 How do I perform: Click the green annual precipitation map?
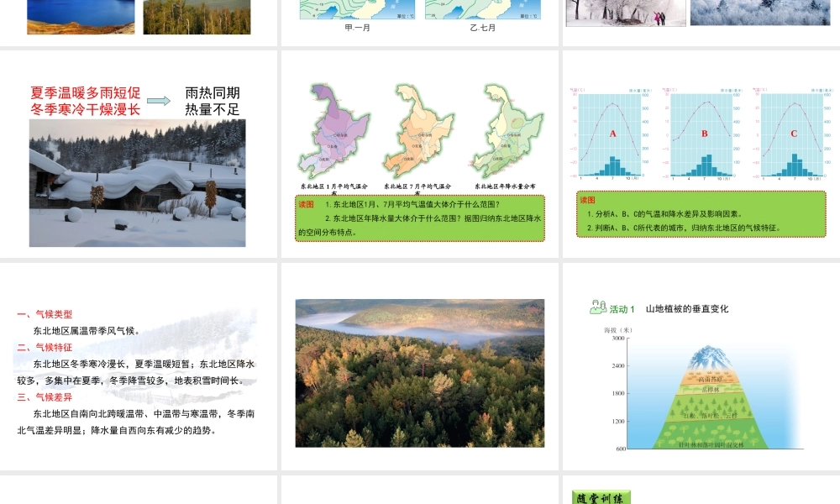(x=507, y=131)
